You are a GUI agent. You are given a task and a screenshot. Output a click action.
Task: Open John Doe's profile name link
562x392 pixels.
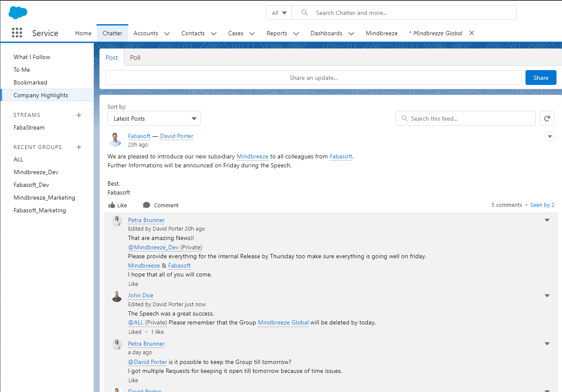141,295
